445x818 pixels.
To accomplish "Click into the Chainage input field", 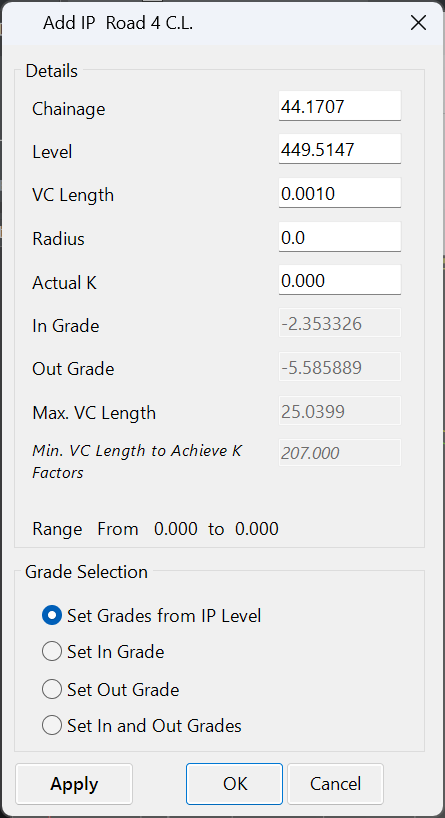I will 340,106.
